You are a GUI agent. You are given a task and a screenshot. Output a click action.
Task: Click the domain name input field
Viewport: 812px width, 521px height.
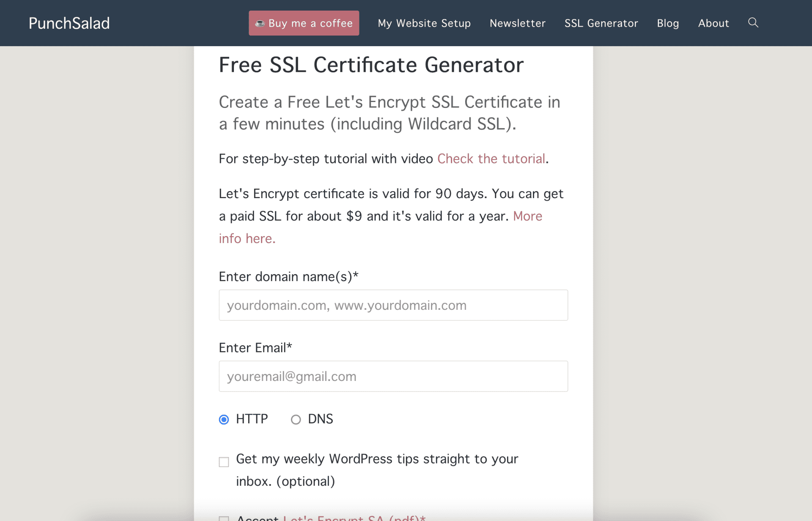[x=393, y=305]
